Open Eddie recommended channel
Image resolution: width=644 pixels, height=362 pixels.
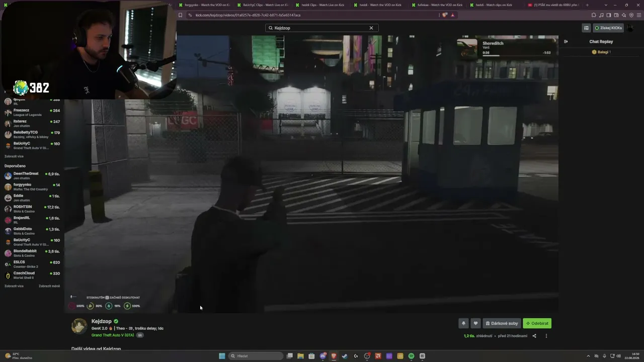[x=32, y=198]
